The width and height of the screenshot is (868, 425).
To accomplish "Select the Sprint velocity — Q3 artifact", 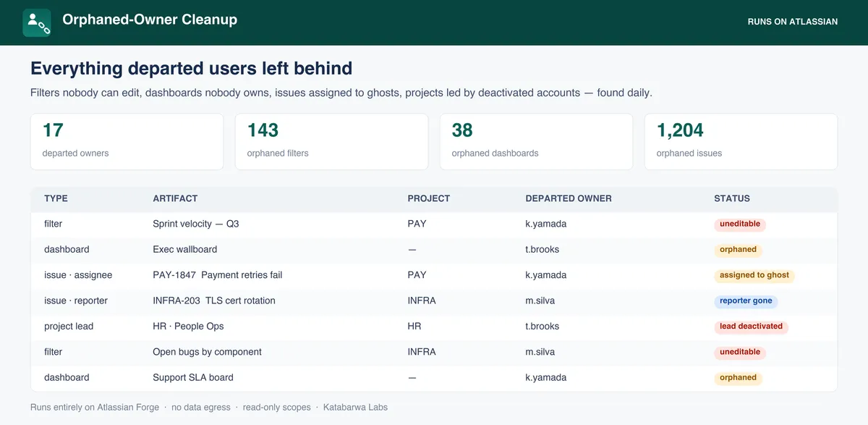I will (x=196, y=224).
